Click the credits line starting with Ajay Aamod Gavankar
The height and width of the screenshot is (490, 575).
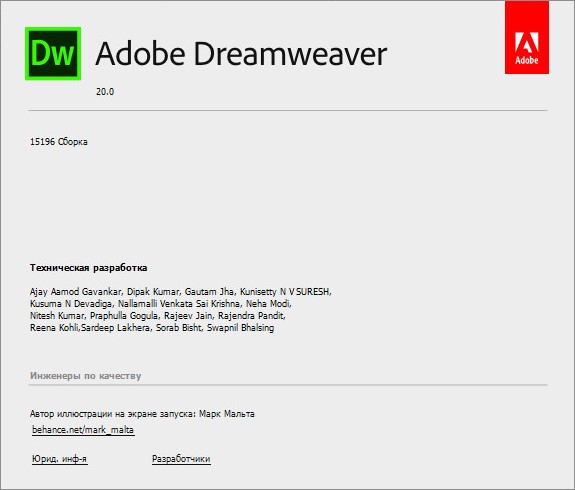[x=180, y=292]
